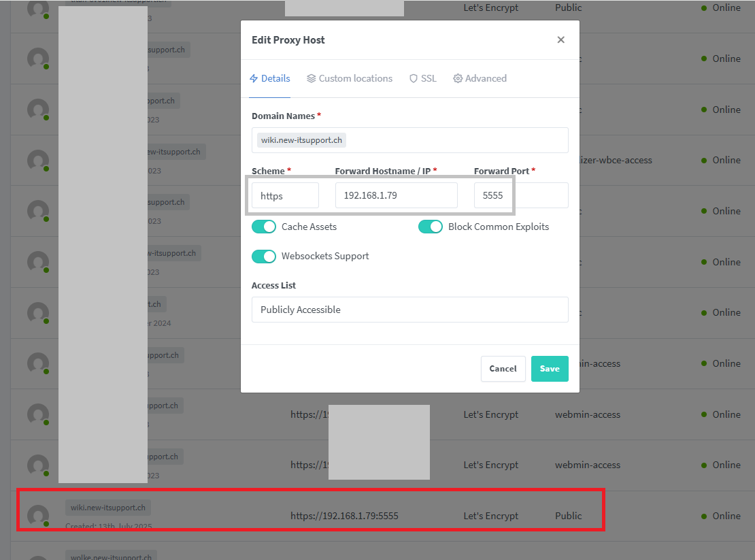755x560 pixels.
Task: Click the gear icon next to Advanced
Action: point(458,78)
